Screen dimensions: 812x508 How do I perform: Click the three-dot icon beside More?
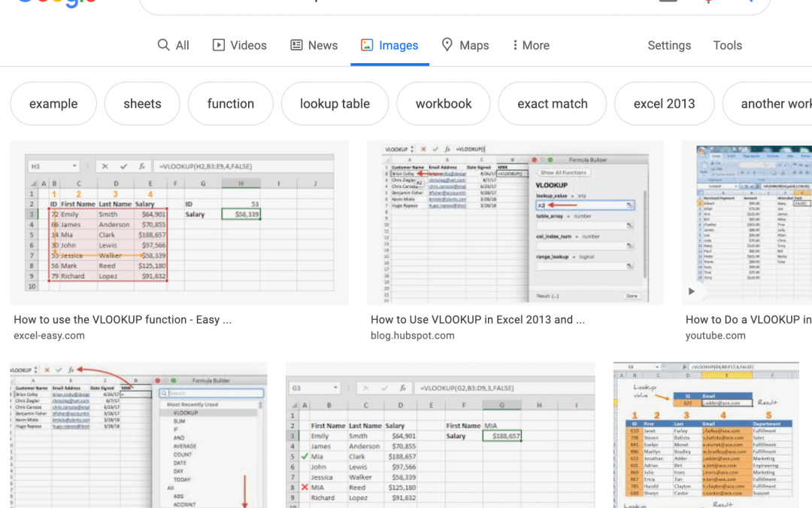click(515, 45)
